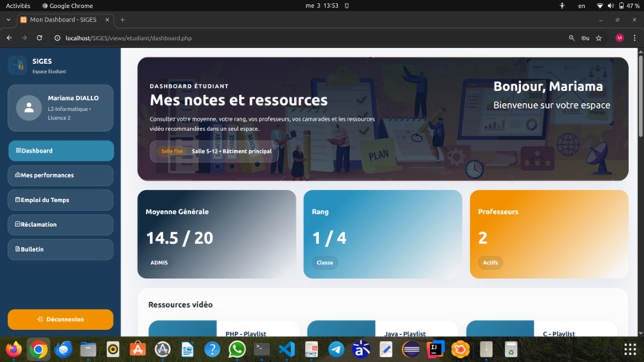
Task: Open the Chrome three-dot menu
Action: 634,38
